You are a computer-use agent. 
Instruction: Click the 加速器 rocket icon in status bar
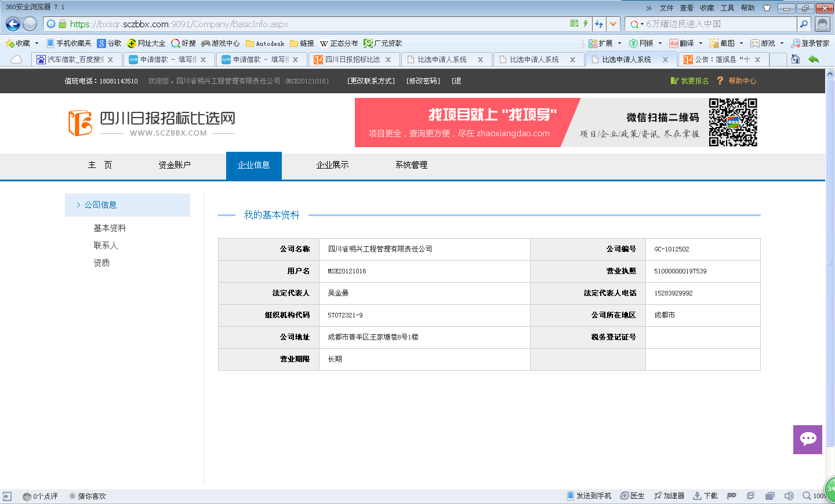(669, 496)
